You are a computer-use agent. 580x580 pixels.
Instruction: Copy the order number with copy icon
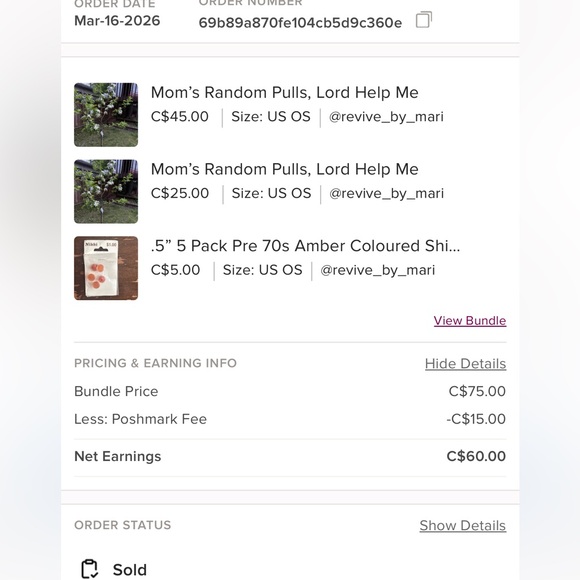424,20
